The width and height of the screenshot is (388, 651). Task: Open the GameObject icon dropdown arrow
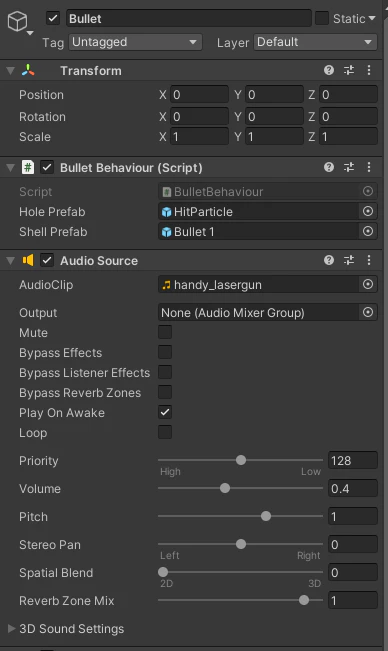tap(30, 33)
